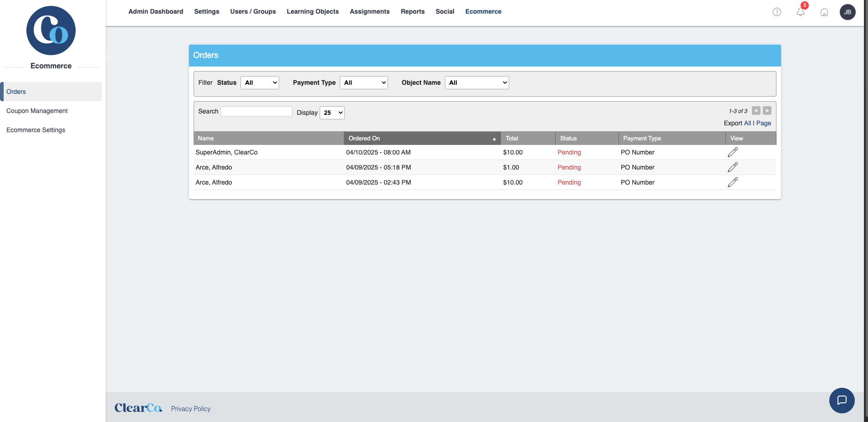Sort by the Name column header
The height and width of the screenshot is (422, 868).
pyautogui.click(x=269, y=138)
